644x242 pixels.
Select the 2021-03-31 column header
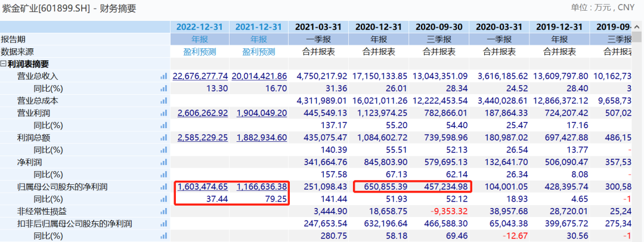[x=318, y=27]
